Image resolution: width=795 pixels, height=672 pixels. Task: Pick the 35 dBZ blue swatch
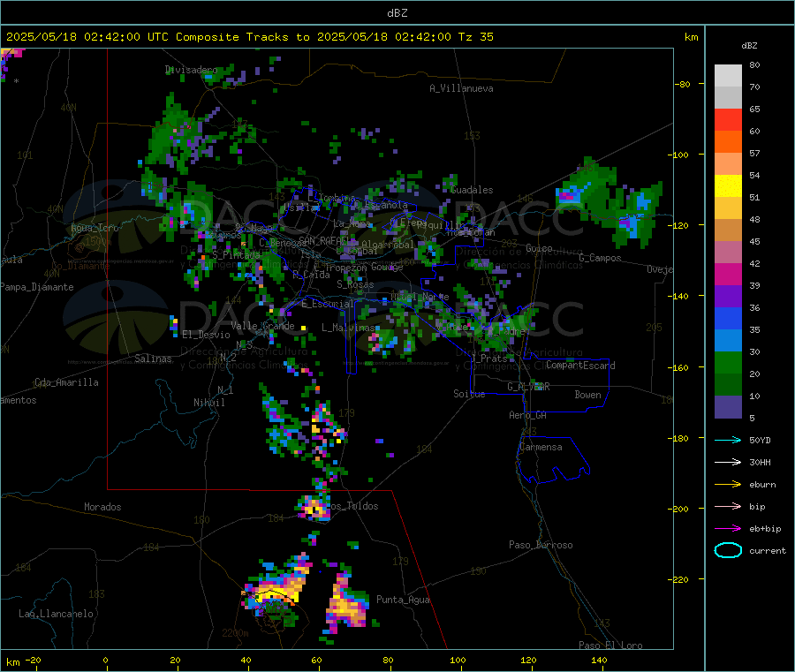tap(728, 318)
